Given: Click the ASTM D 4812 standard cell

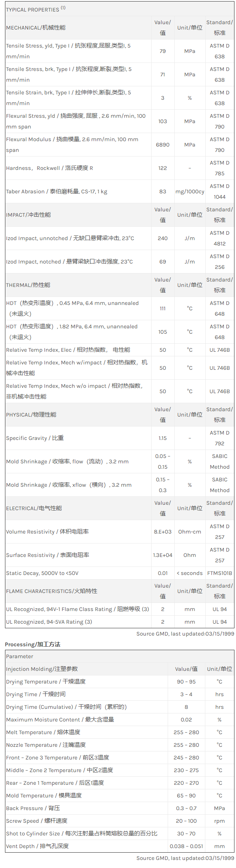Looking at the screenshot, I should [x=219, y=238].
